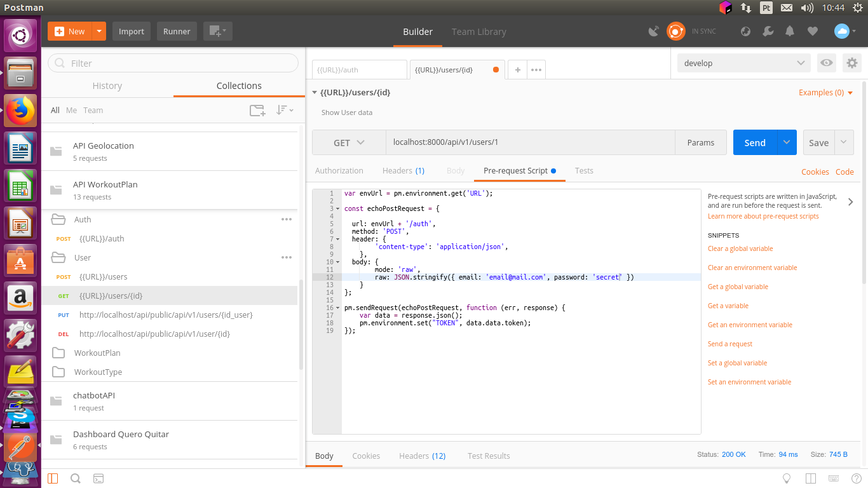Open the Authorization tab
This screenshot has width=868, height=488.
339,170
